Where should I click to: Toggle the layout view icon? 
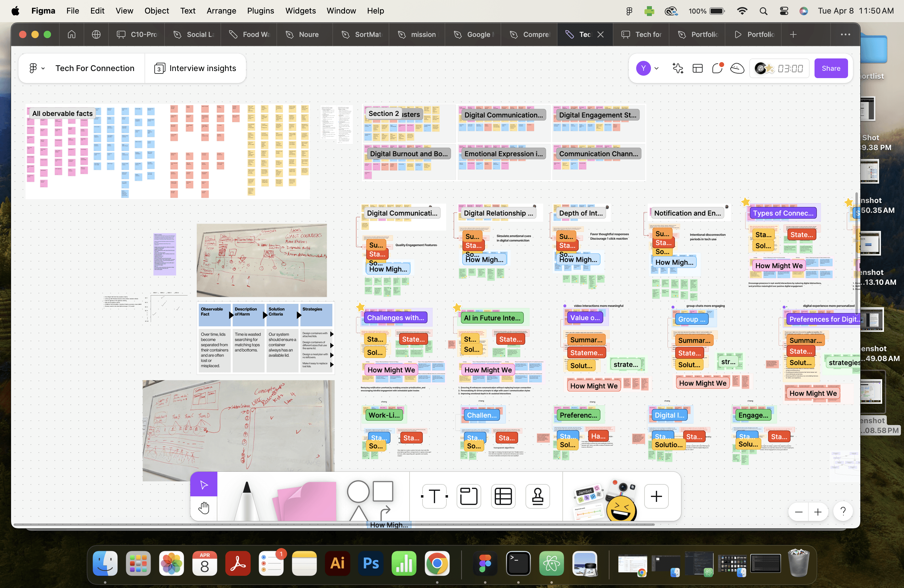[697, 68]
